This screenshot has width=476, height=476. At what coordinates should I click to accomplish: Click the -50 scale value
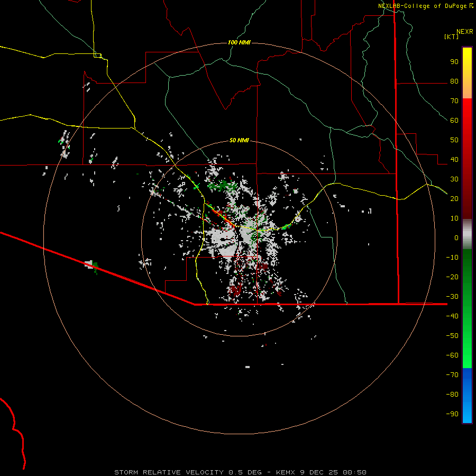452,336
